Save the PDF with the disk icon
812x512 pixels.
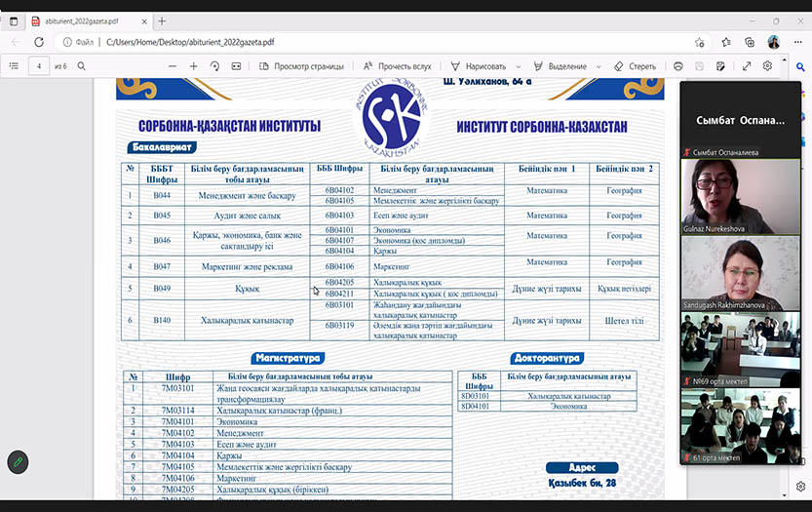click(701, 66)
